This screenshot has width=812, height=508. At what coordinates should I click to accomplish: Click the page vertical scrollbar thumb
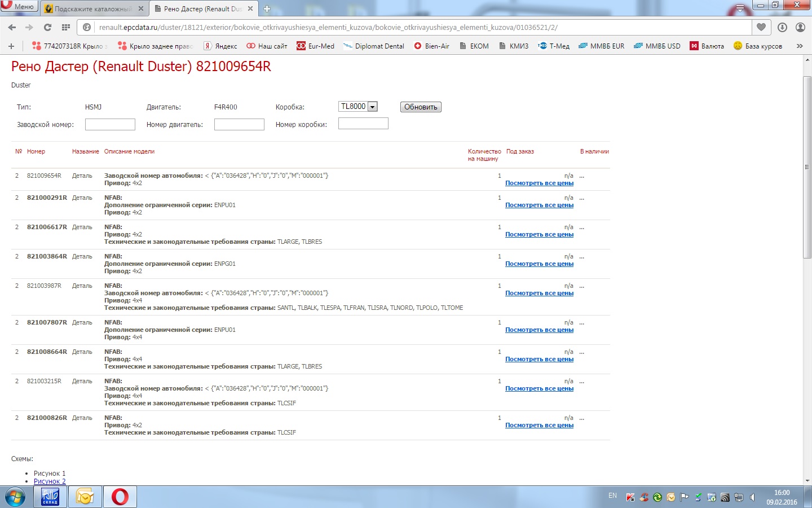[x=807, y=167]
